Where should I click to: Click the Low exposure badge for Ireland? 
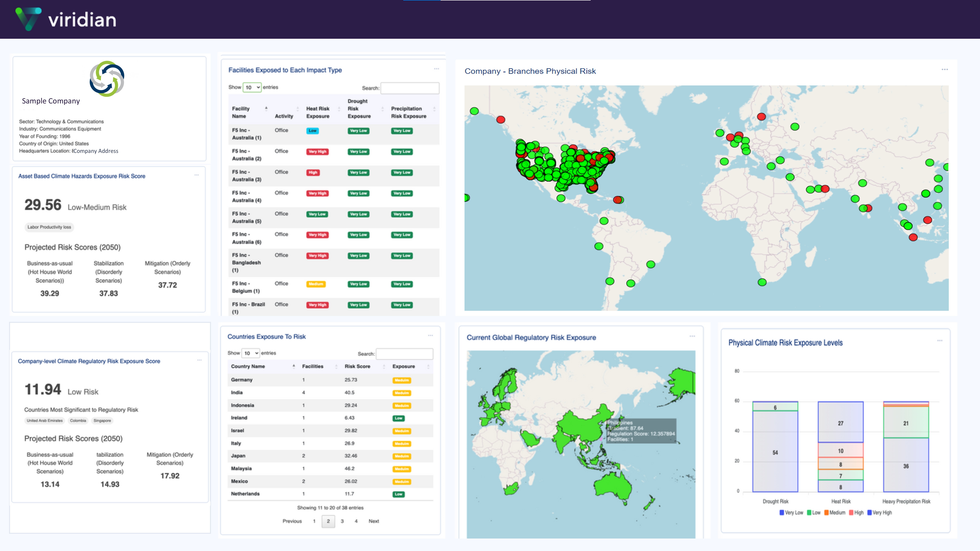(398, 418)
